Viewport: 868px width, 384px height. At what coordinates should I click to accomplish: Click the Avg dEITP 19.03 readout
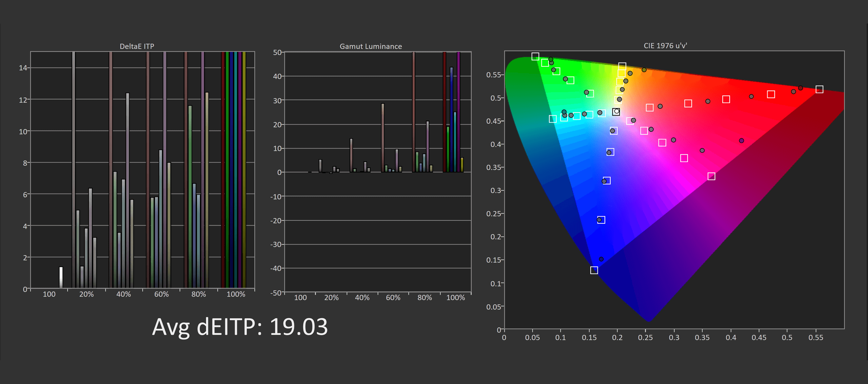tap(240, 327)
